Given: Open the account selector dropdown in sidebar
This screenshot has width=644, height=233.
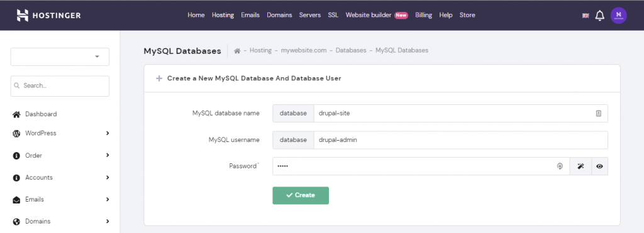Looking at the screenshot, I should tap(60, 57).
